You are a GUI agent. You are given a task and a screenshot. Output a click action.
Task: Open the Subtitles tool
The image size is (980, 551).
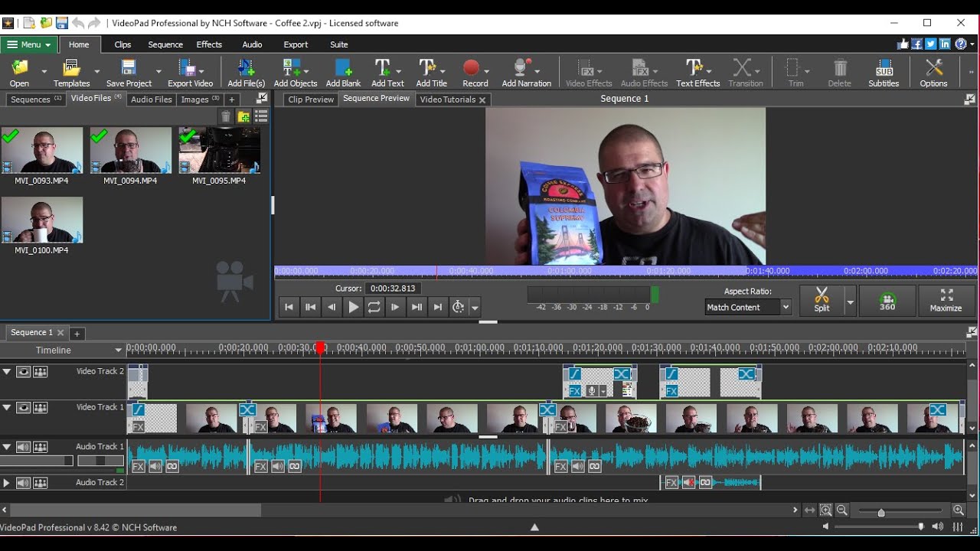coord(884,69)
